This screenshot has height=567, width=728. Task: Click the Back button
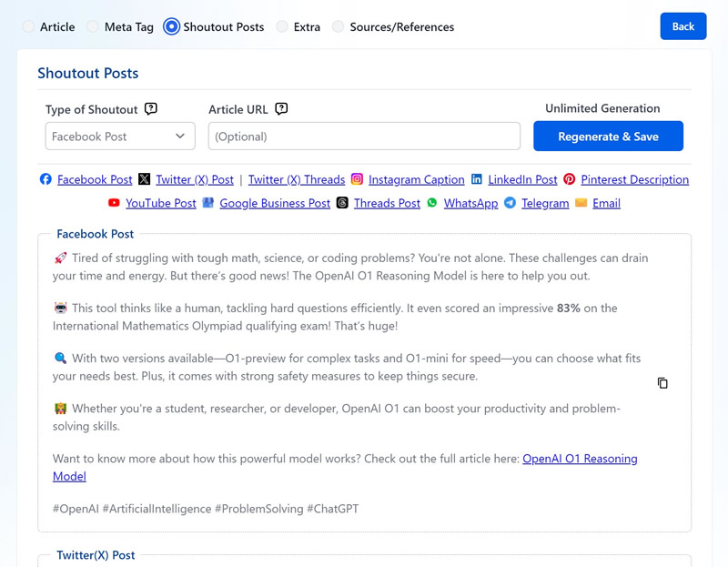(683, 26)
